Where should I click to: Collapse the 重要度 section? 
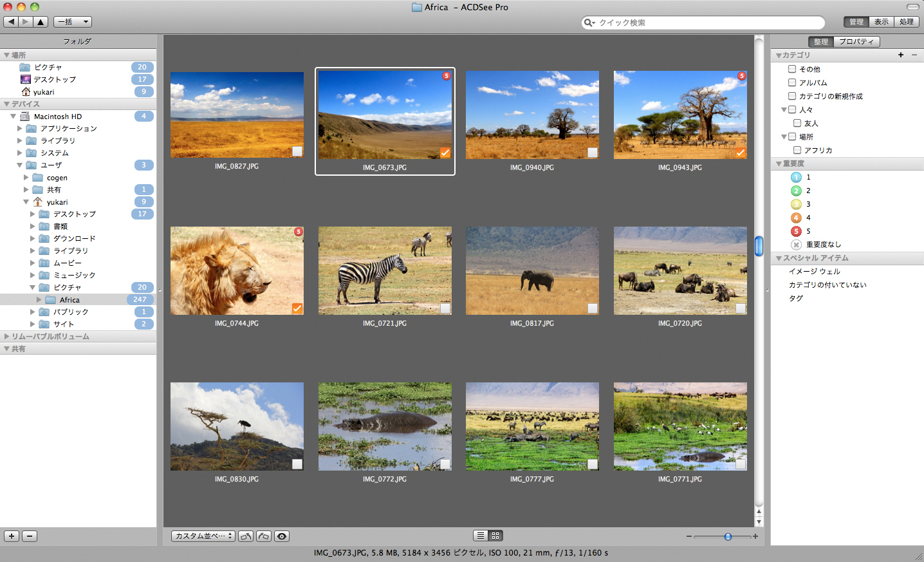(x=779, y=164)
